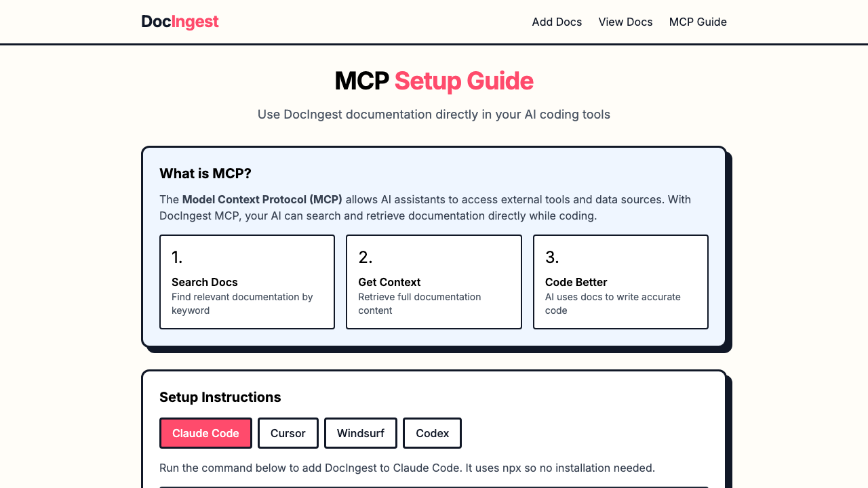This screenshot has height=488, width=868.
Task: Switch to the Codex setup tab
Action: pos(432,433)
